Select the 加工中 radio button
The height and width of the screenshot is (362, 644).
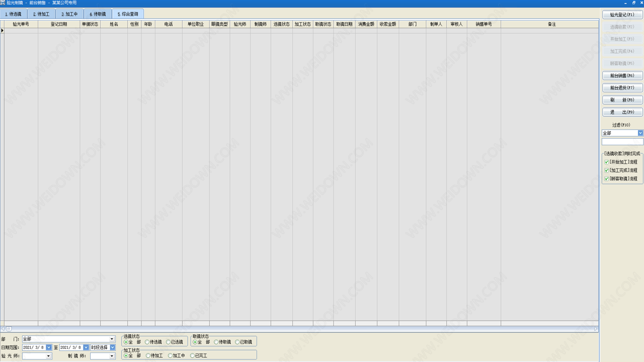tap(171, 356)
